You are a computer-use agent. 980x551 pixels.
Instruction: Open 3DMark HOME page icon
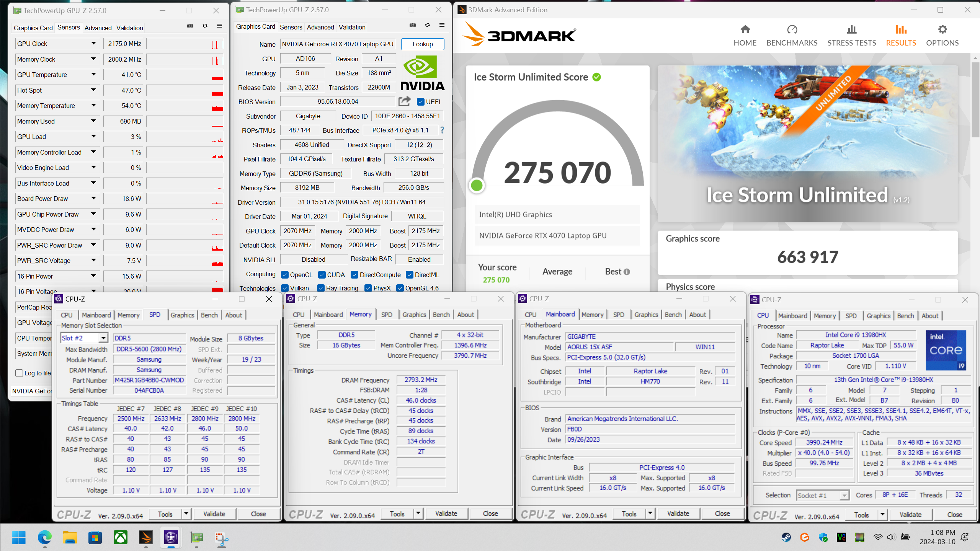point(745,35)
